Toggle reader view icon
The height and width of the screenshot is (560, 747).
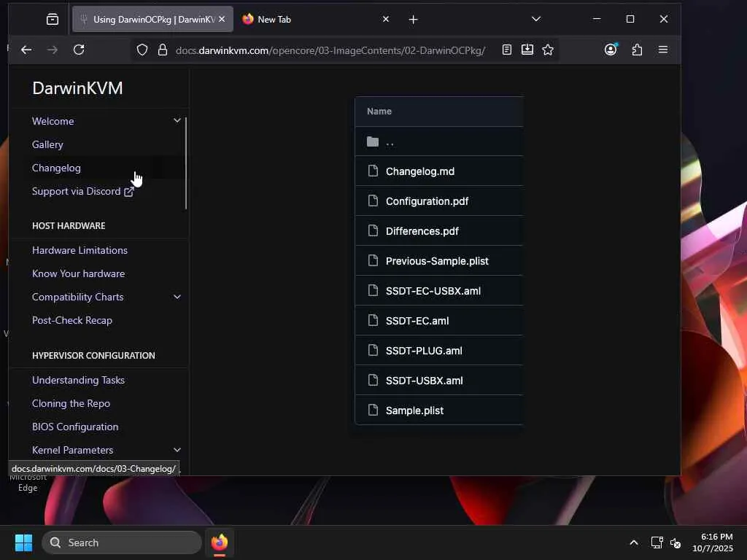507,50
